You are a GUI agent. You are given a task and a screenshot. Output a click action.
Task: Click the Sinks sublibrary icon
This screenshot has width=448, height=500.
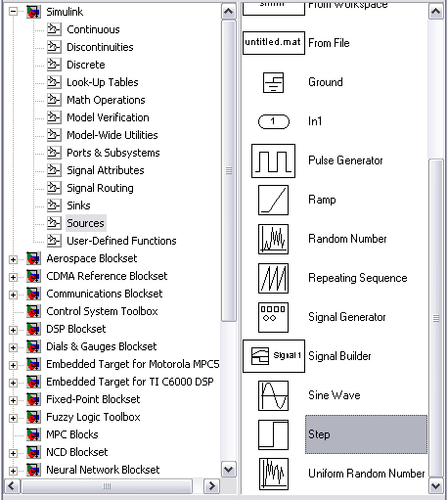(54, 205)
